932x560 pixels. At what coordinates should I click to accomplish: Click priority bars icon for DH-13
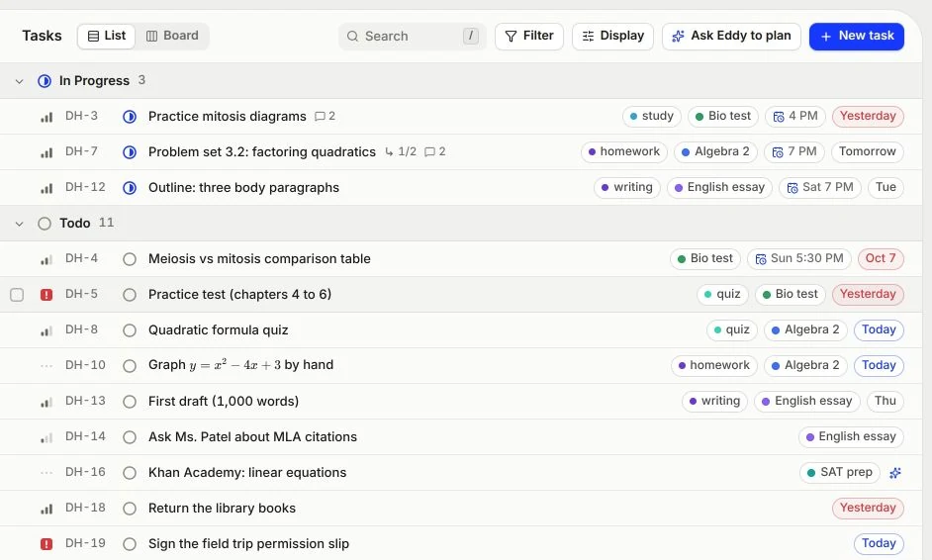[47, 402]
